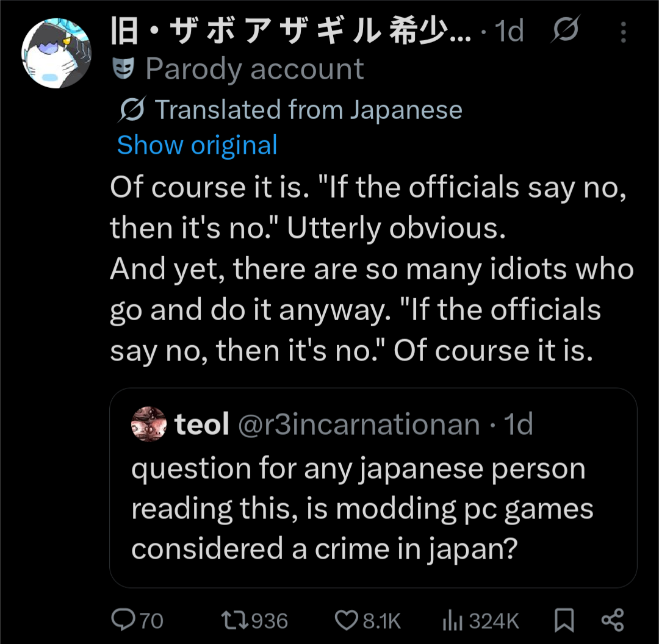View post analytics bar chart icon
This screenshot has width=659, height=644.
451,620
